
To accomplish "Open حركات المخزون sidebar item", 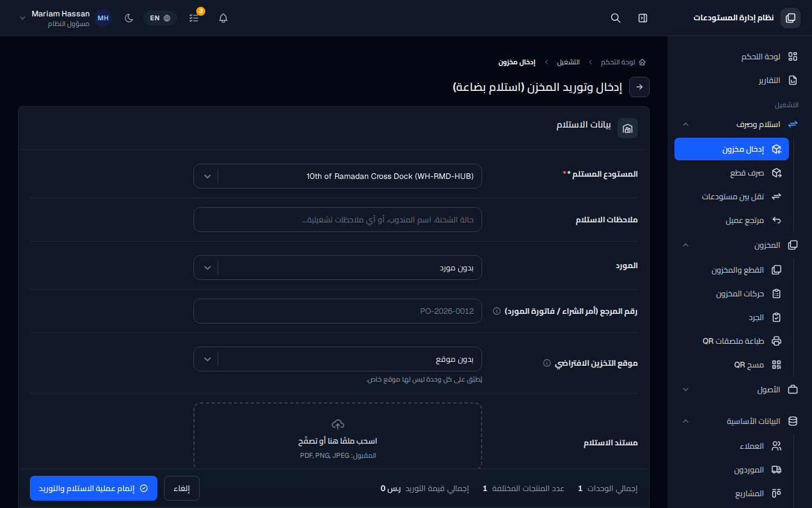I will click(731, 294).
